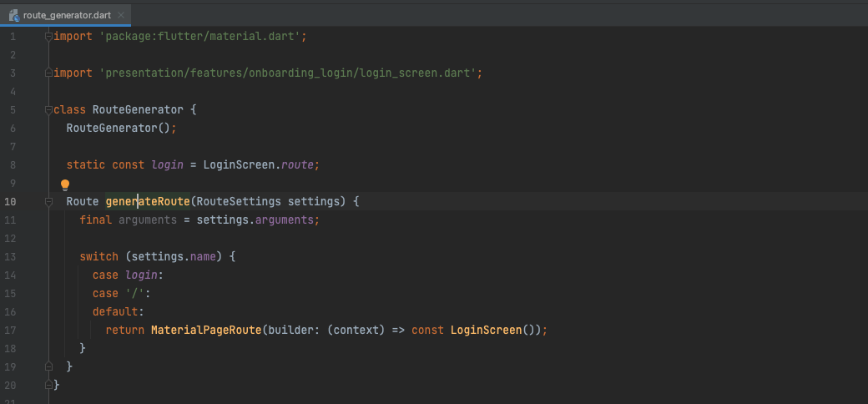868x404 pixels.
Task: Click line number 10 in the gutter
Action: point(11,201)
